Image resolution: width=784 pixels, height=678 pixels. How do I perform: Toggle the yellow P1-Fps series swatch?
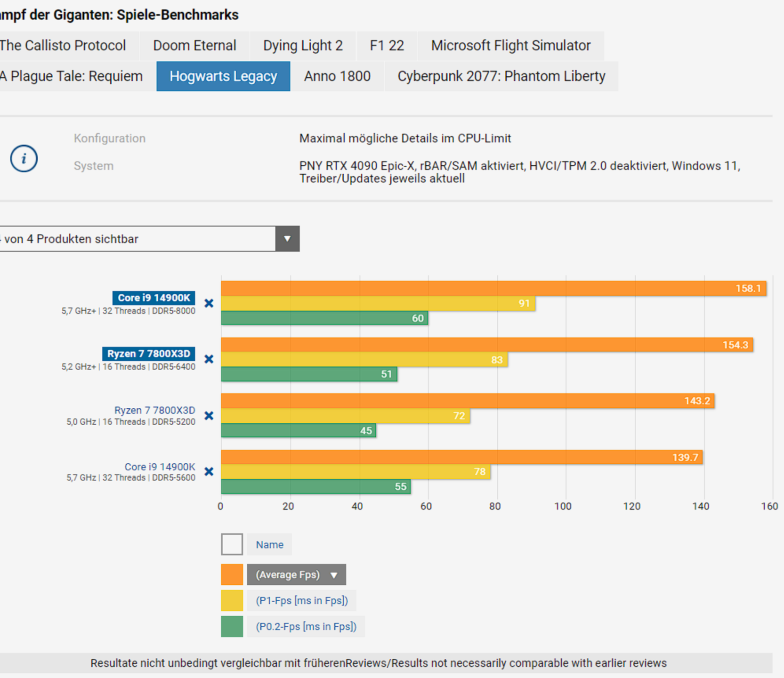(x=232, y=600)
